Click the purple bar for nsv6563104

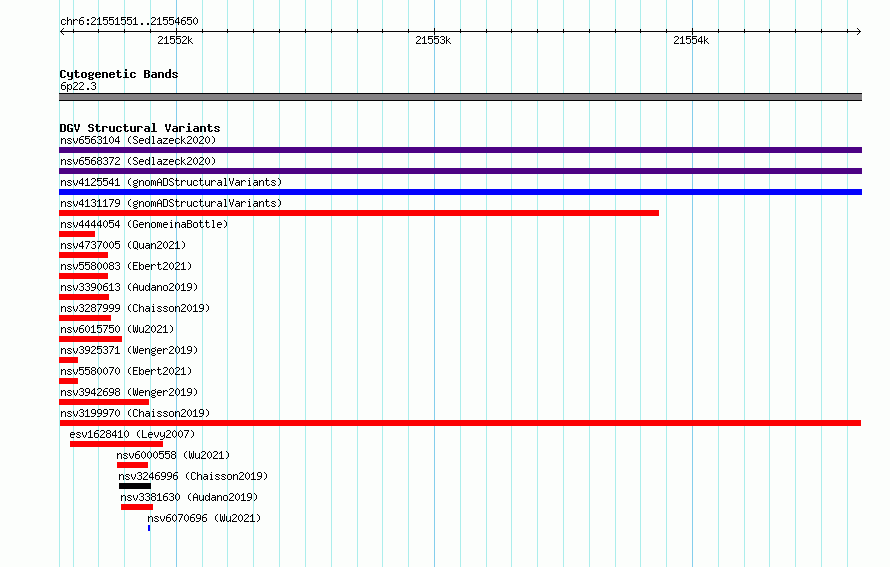click(460, 150)
